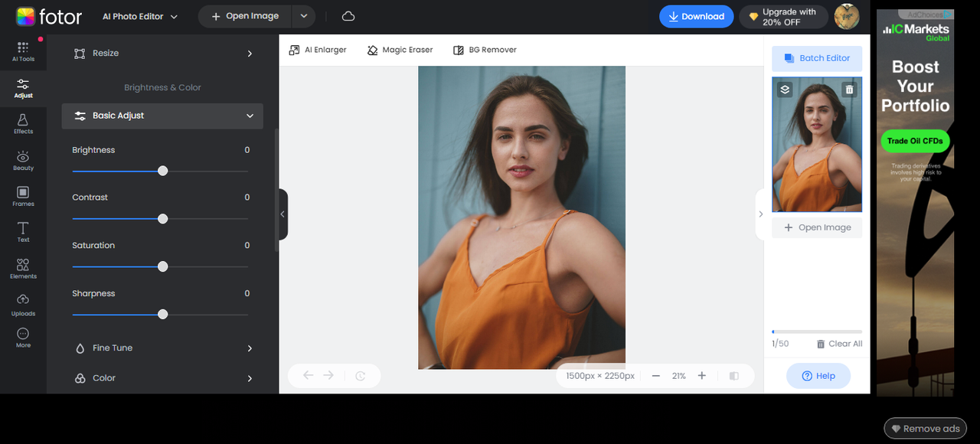Click the cloud storage icon

coord(348,16)
